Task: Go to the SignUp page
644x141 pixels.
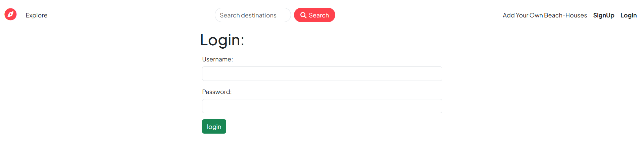Action: 603,15
